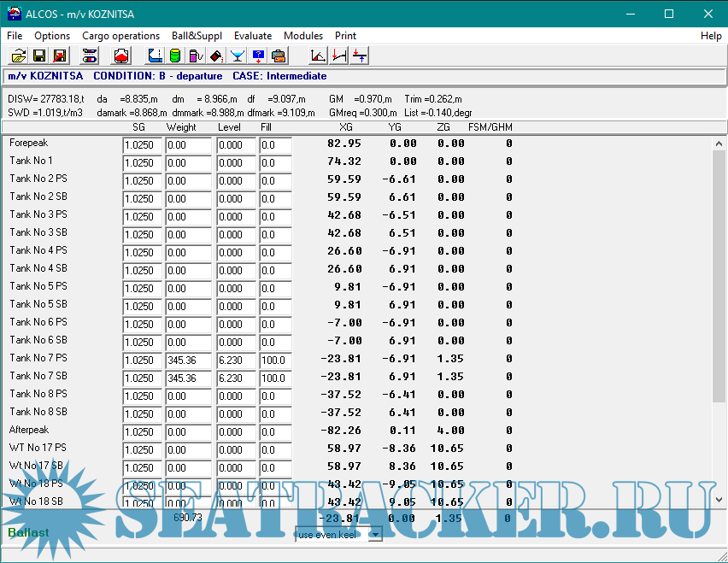Click the pouring can toolbar icon
This screenshot has width=728, height=563.
216,56
